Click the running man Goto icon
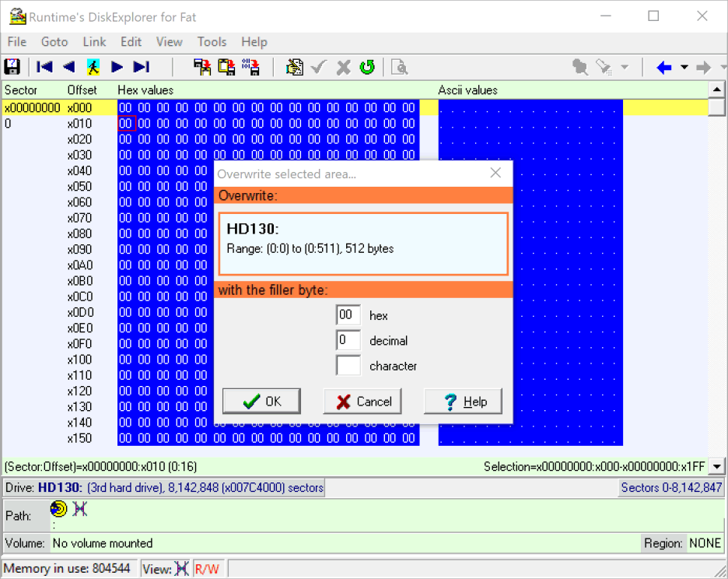 pyautogui.click(x=93, y=67)
